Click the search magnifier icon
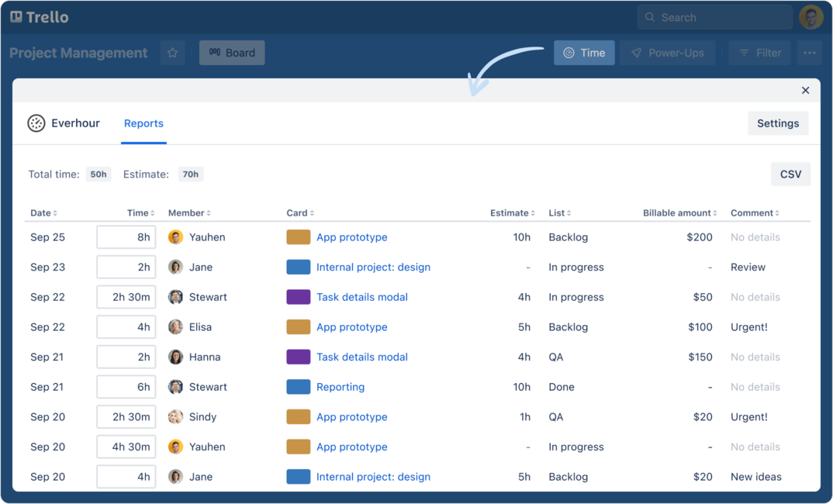 pos(649,18)
